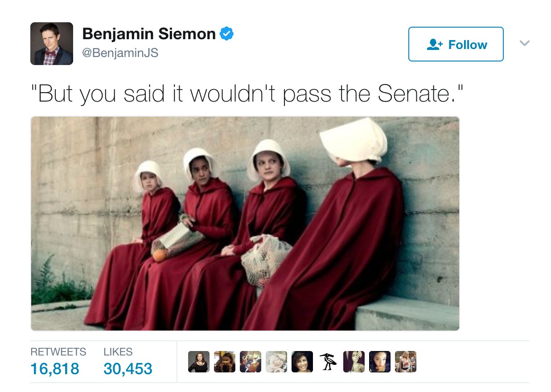Click Benjamin Siemon's profile avatar

coord(52,44)
